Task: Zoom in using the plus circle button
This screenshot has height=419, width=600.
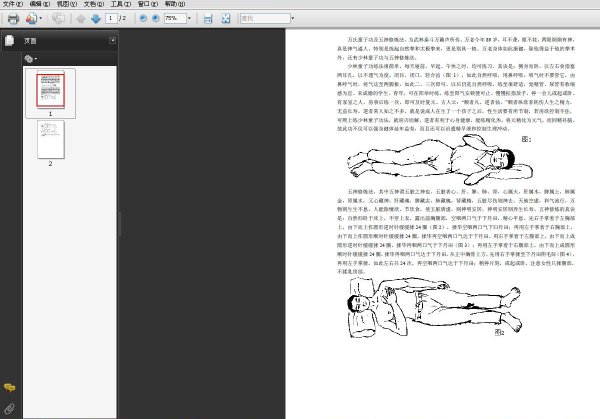Action: pyautogui.click(x=156, y=18)
